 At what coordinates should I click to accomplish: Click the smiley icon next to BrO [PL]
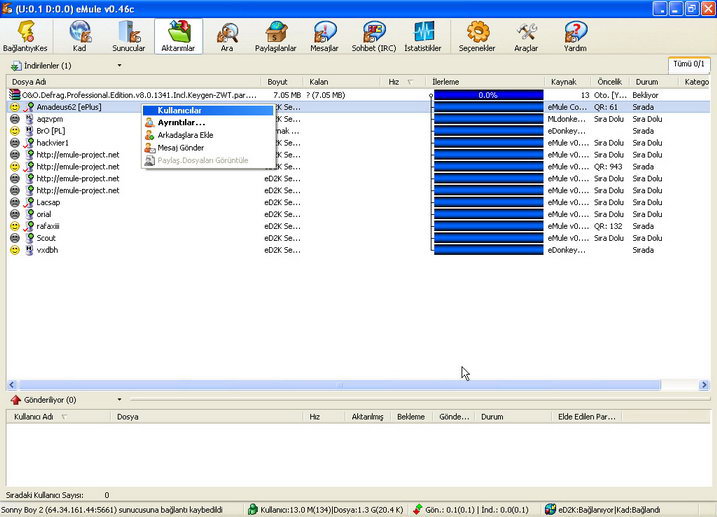[15, 131]
